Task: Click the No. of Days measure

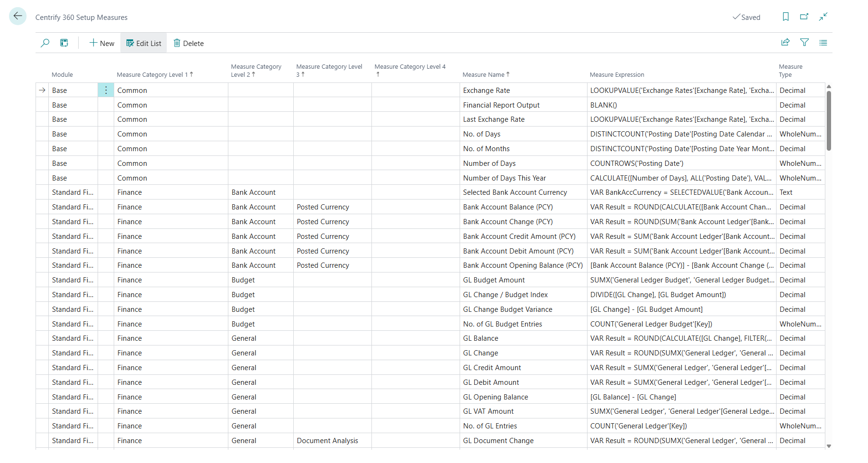Action: (524, 134)
